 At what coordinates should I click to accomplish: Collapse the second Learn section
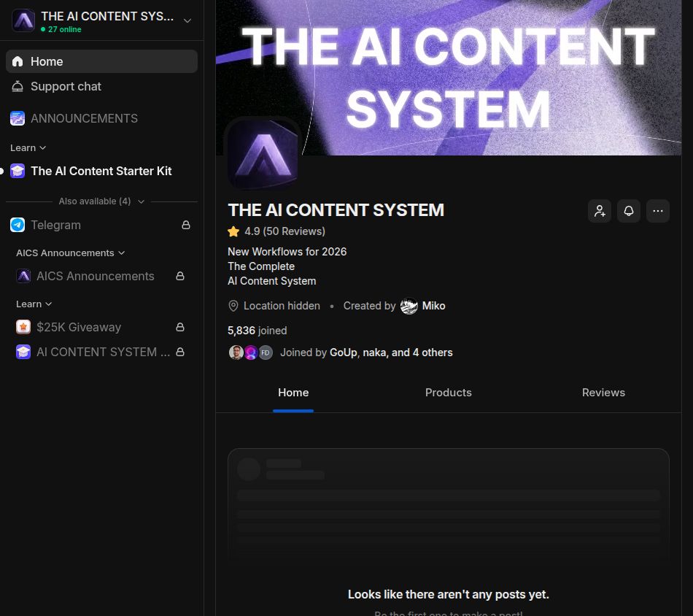click(x=34, y=304)
